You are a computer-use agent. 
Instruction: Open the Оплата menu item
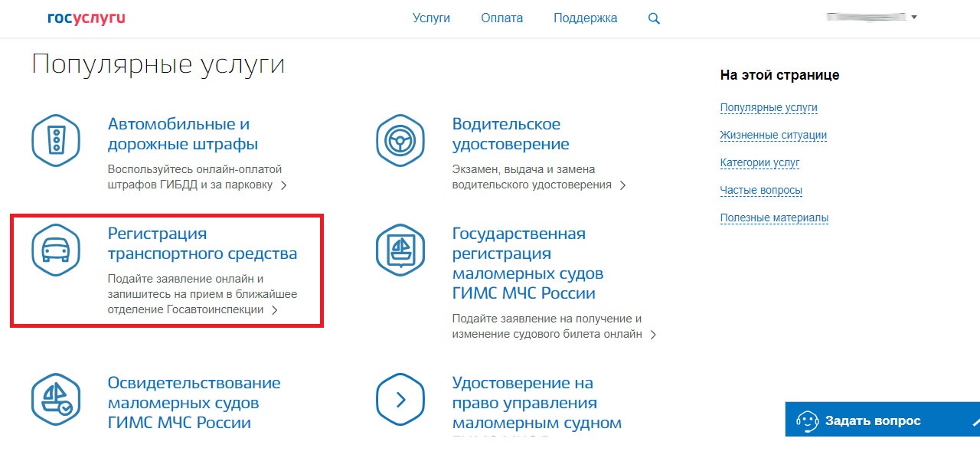point(502,18)
